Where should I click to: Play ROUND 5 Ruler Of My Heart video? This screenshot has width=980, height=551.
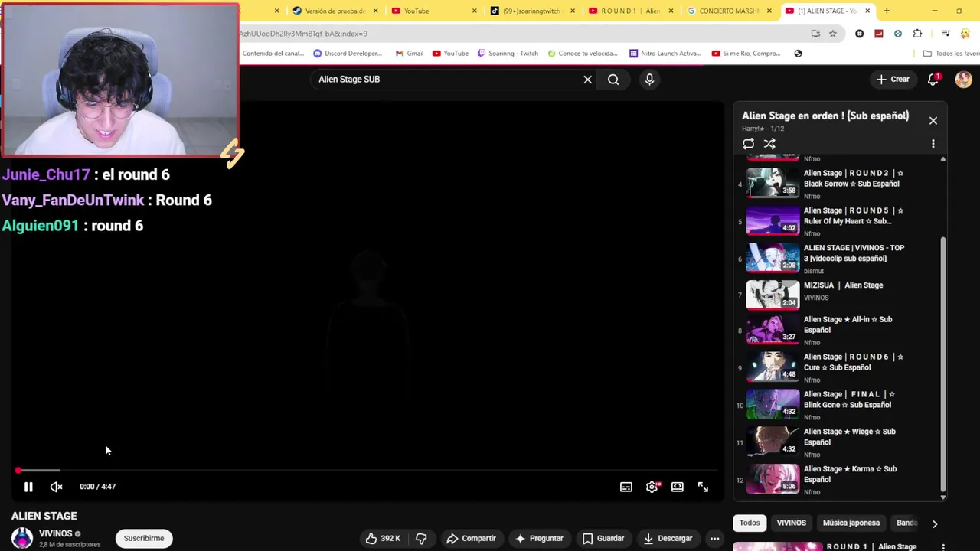tap(837, 222)
